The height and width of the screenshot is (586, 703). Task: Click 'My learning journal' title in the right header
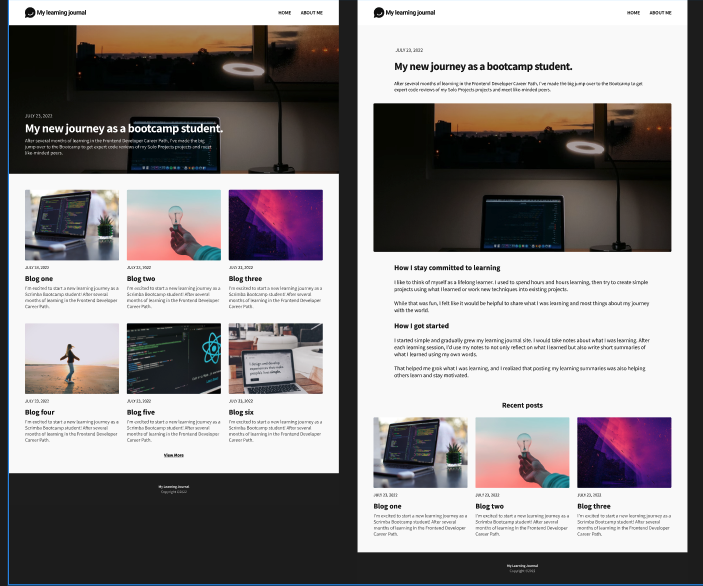(x=410, y=13)
